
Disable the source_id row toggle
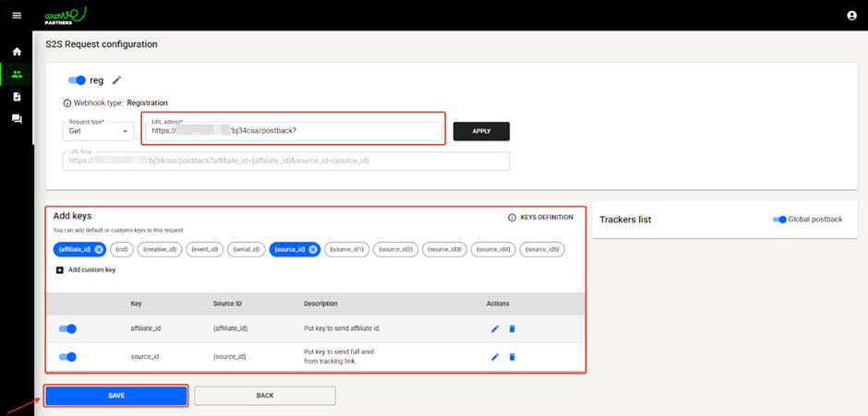[67, 357]
